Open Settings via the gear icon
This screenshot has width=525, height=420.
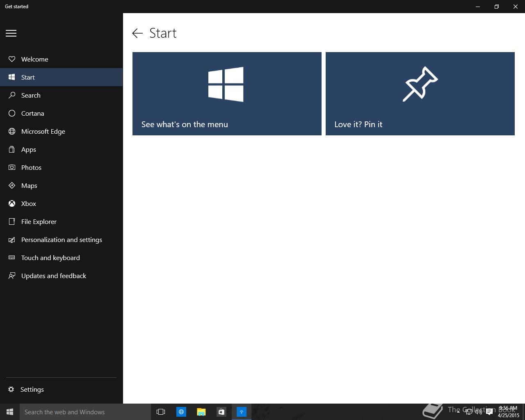point(11,389)
